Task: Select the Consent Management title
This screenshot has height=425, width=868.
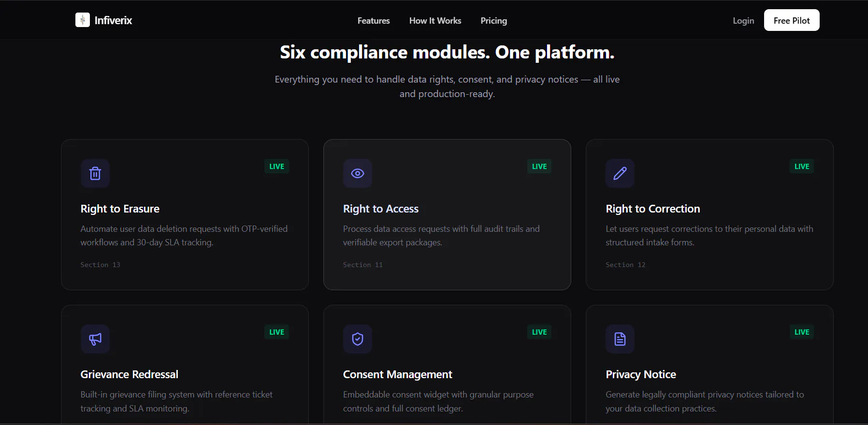Action: coord(398,374)
